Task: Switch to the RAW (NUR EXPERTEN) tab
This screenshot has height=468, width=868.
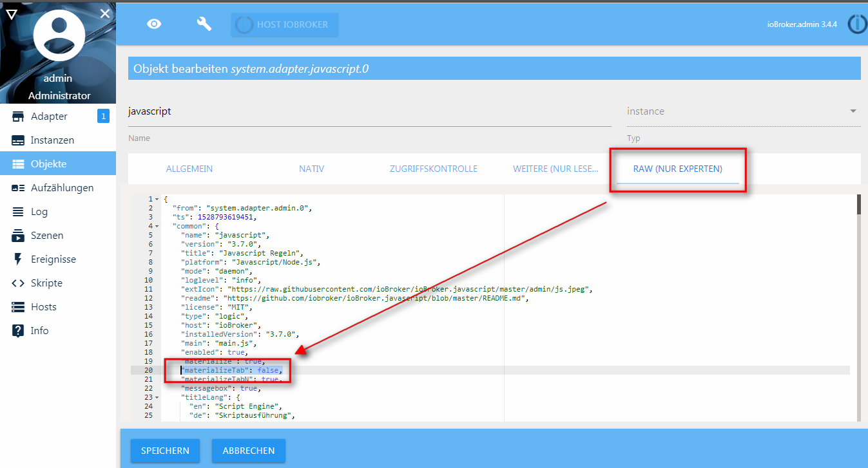Action: [678, 169]
